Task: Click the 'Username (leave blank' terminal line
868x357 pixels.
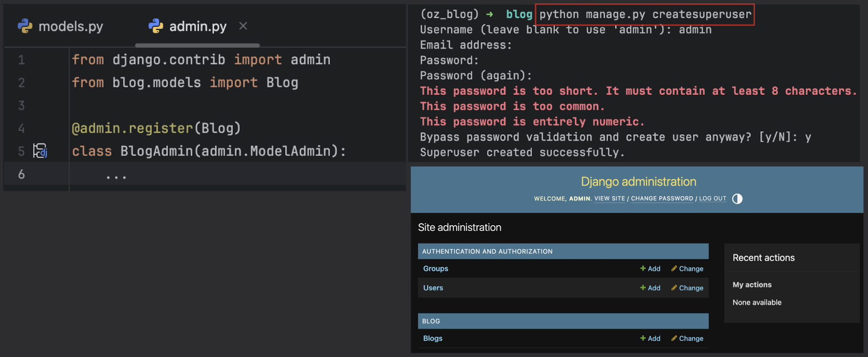Action: 566,30
